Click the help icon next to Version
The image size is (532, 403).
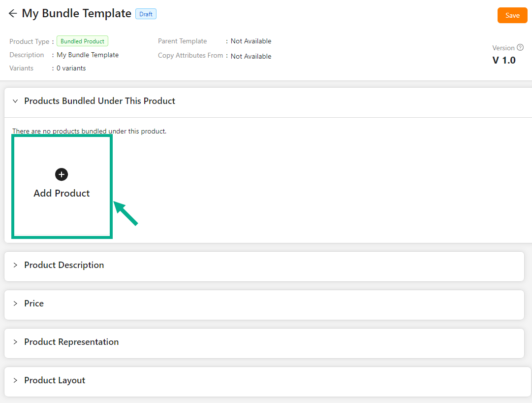[520, 48]
